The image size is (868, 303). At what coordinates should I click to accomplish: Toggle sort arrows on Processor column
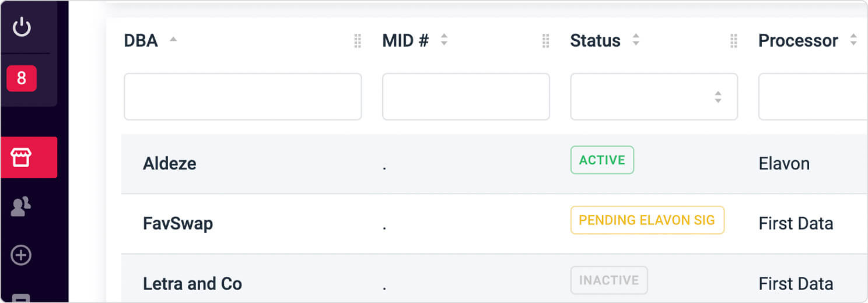pyautogui.click(x=853, y=40)
